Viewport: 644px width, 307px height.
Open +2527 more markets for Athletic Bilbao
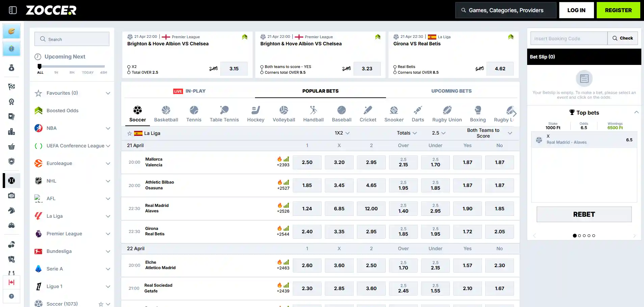[283, 188]
